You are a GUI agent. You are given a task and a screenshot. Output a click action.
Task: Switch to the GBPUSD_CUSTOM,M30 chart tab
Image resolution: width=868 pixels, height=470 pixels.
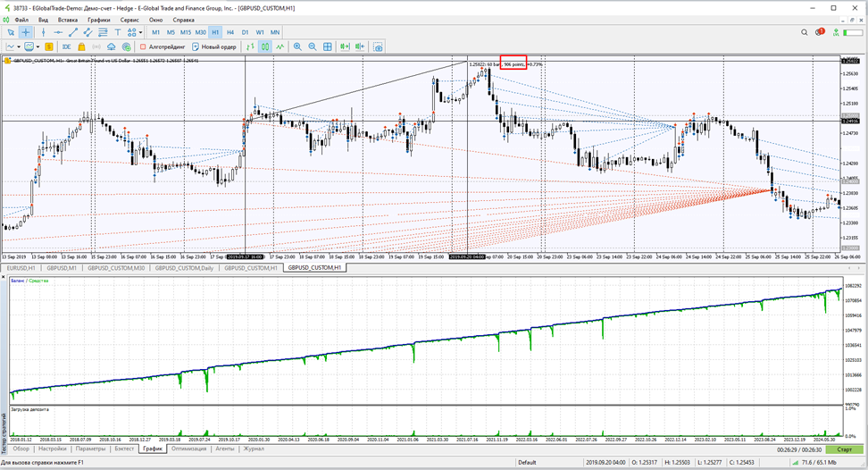tap(116, 268)
